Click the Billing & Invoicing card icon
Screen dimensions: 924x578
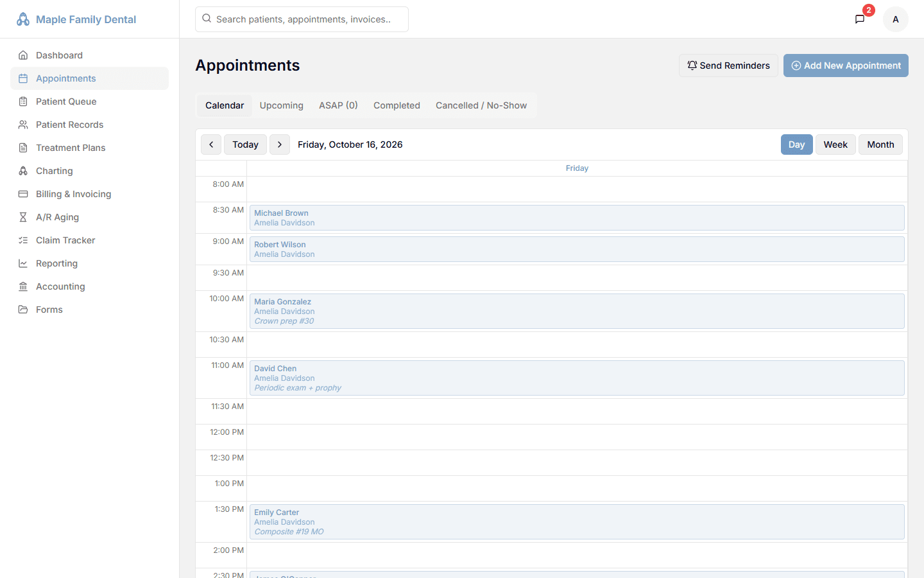23,194
